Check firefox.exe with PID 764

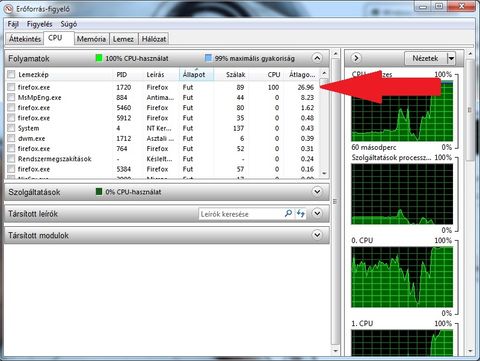coord(11,148)
